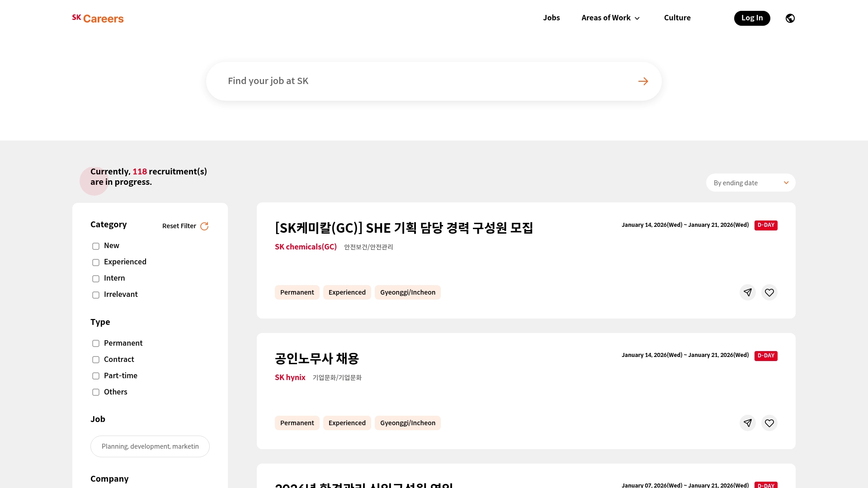Click the Job keyword input box
This screenshot has height=488, width=868.
[150, 446]
